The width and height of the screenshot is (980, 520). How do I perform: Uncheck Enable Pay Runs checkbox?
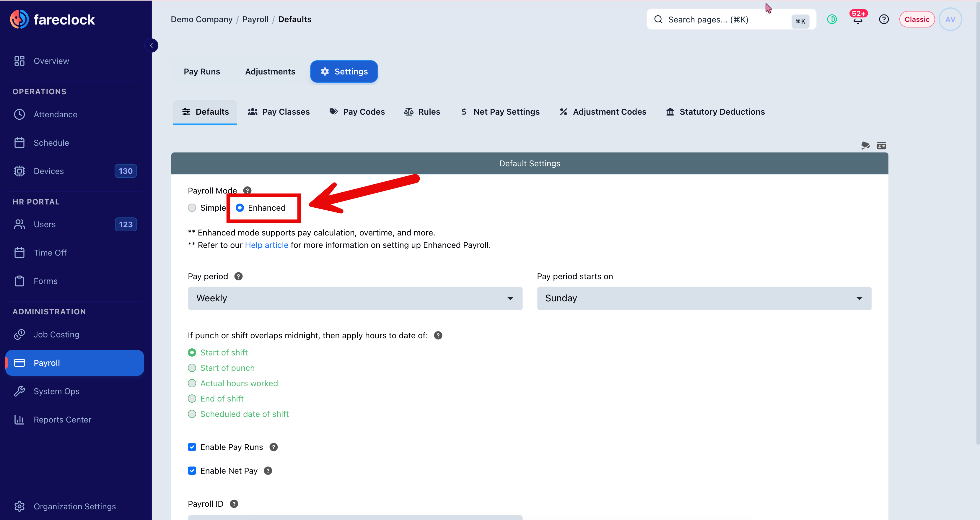tap(192, 447)
